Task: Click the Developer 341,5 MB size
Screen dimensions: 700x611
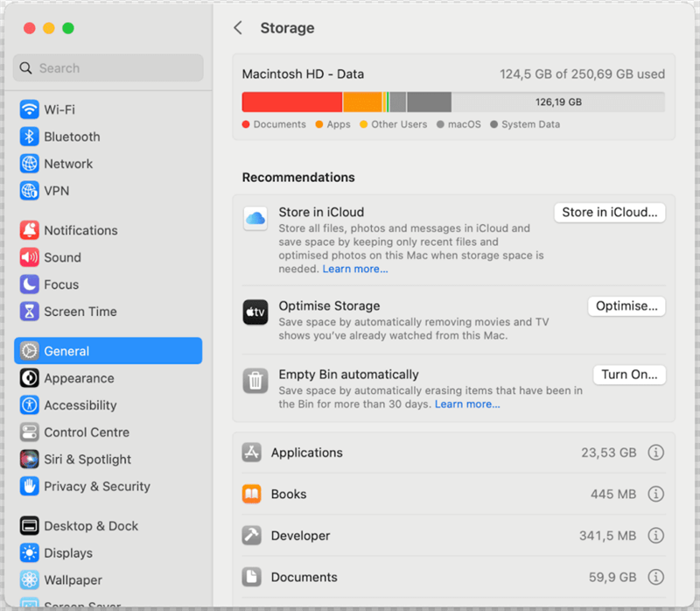Action: (607, 536)
